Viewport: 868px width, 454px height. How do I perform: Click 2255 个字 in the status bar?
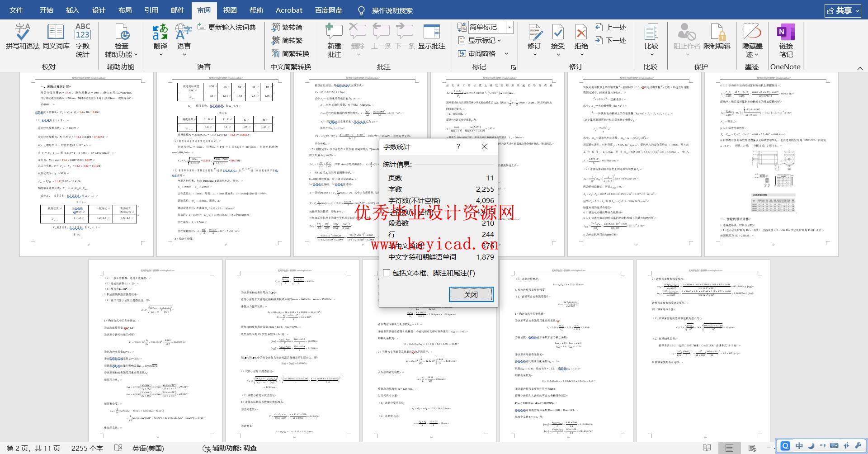(87, 448)
